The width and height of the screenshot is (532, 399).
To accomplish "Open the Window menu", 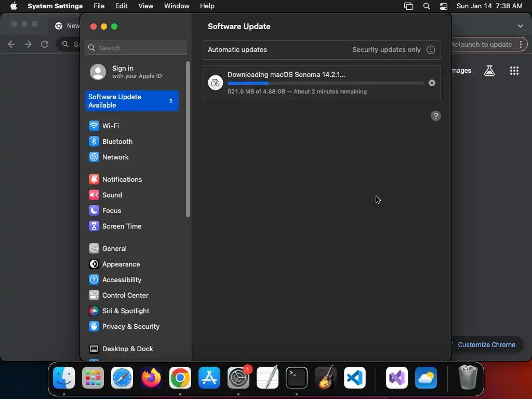I will pyautogui.click(x=177, y=6).
